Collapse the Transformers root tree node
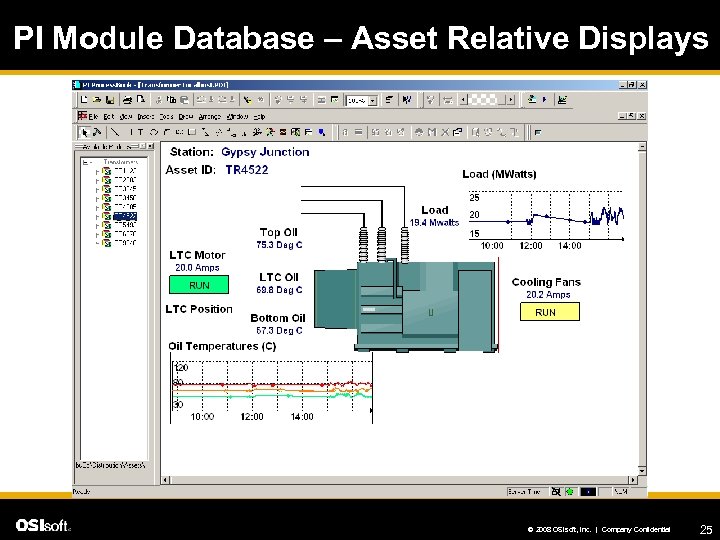Screen dimensions: 720x540 click(85, 162)
